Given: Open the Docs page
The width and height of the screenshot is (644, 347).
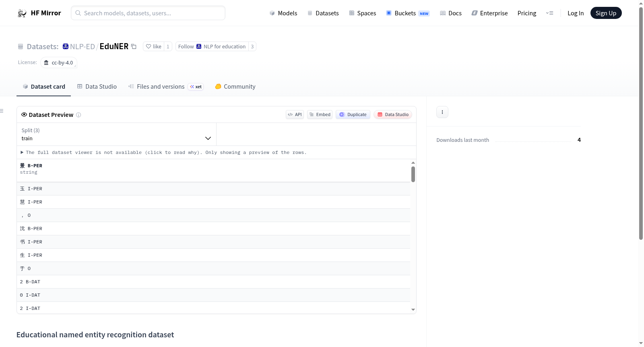Looking at the screenshot, I should pyautogui.click(x=450, y=13).
